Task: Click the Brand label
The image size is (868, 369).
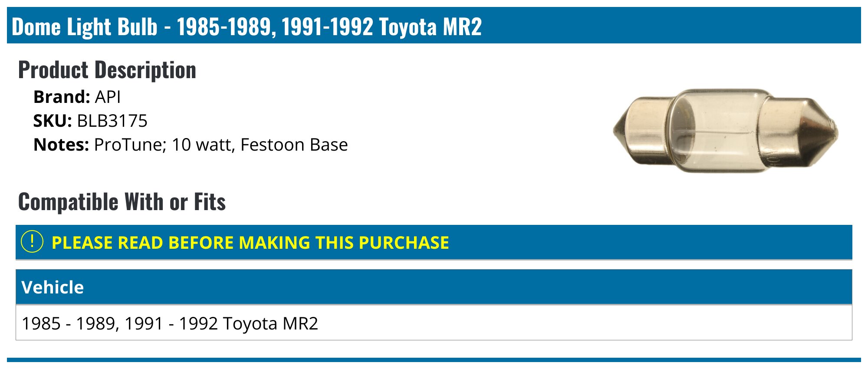Action: click(x=61, y=97)
